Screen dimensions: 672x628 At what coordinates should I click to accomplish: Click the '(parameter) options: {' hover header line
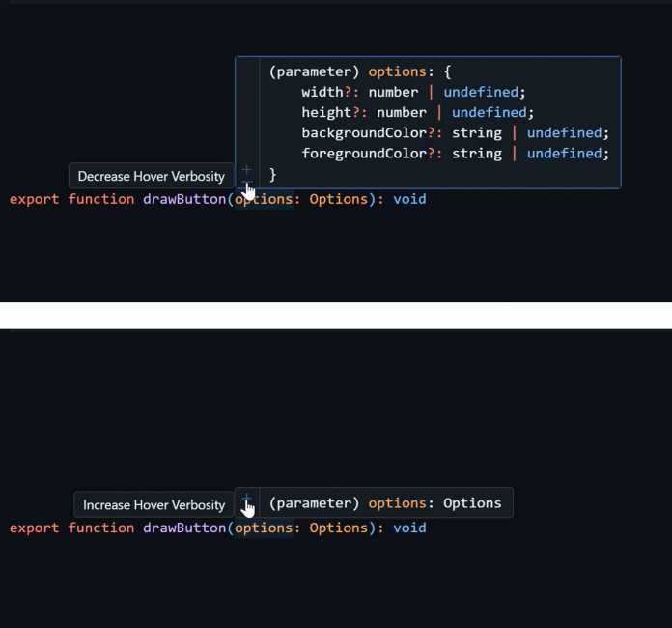(x=360, y=71)
